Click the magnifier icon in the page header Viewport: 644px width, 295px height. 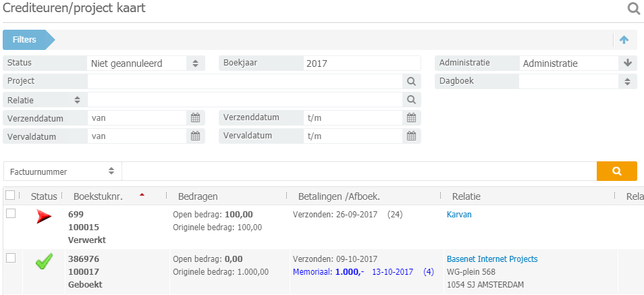634,9
